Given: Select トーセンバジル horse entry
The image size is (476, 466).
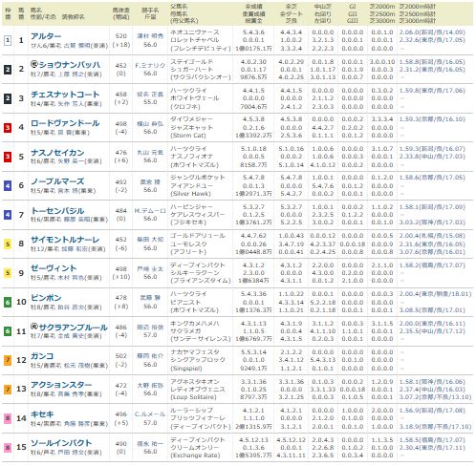Looking at the screenshot, I should tap(57, 210).
